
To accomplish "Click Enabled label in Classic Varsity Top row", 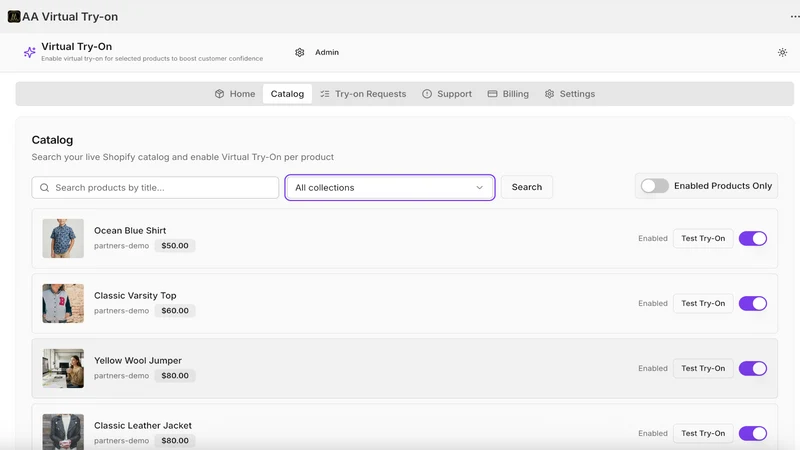I will click(653, 304).
